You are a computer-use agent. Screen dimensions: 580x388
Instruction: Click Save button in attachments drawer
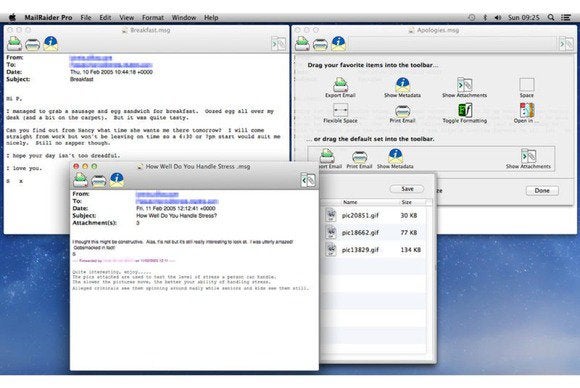pos(407,189)
